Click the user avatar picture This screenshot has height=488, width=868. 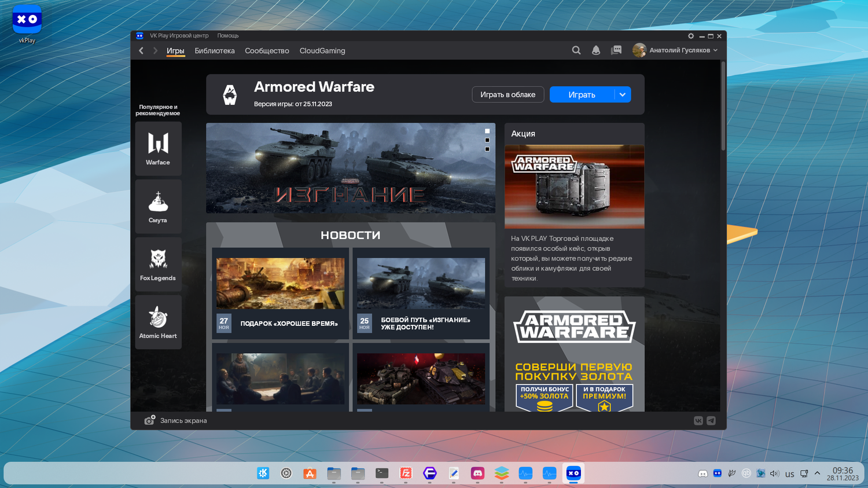[639, 50]
